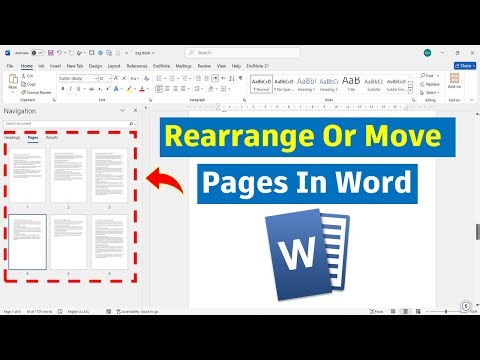
Task: Click the Replace button
Action: (x=430, y=84)
